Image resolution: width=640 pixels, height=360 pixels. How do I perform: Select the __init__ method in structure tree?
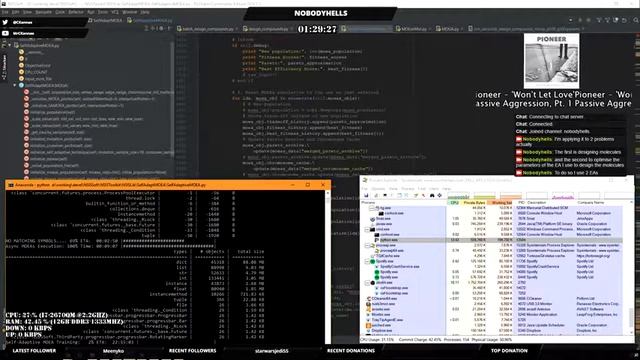pos(102,92)
